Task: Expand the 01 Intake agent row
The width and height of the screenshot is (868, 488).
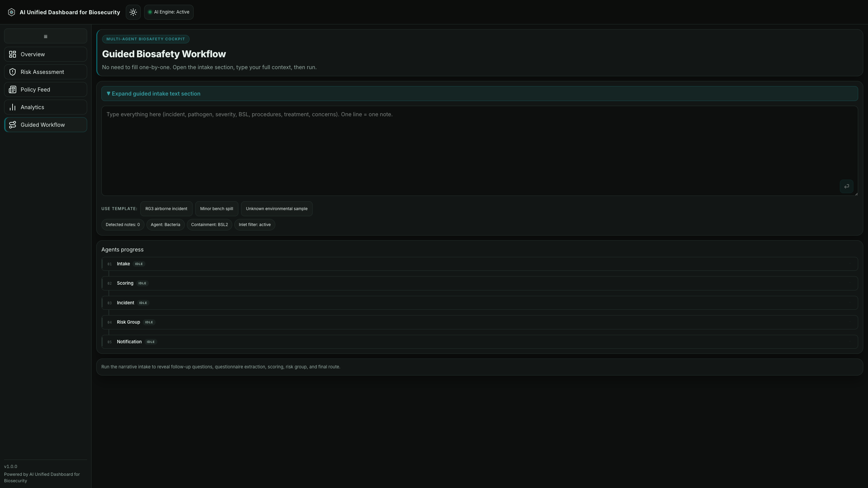Action: point(479,264)
